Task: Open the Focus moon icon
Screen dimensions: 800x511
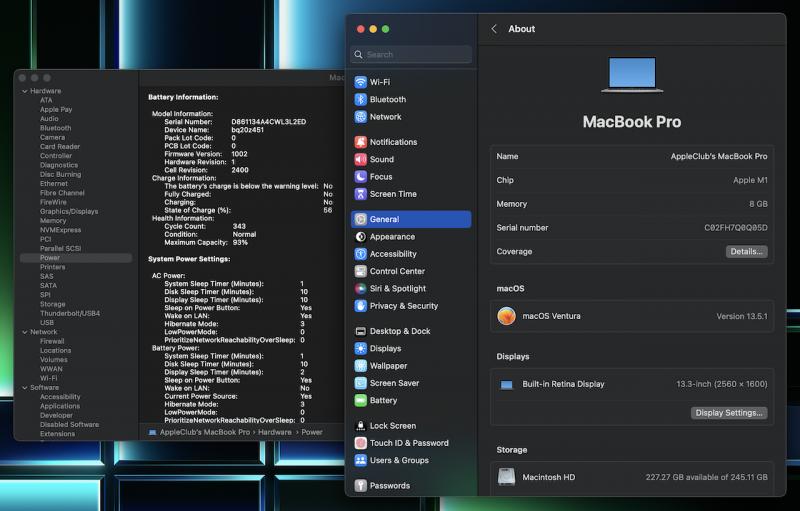Action: (361, 177)
